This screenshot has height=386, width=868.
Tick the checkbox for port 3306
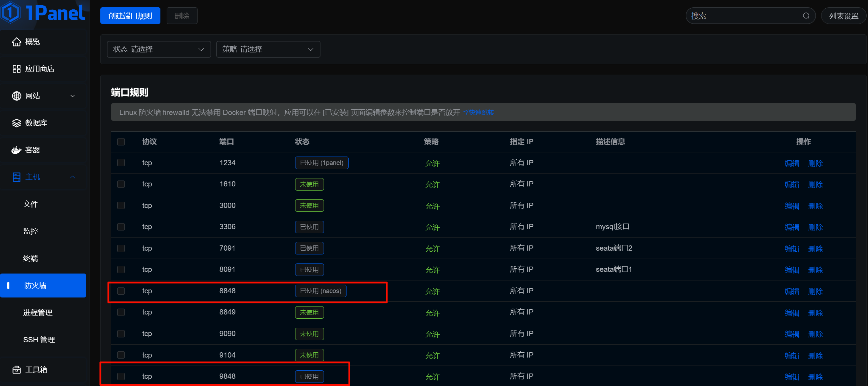[121, 227]
